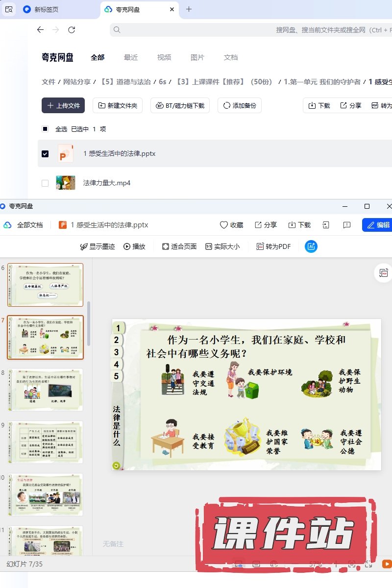The image size is (392, 588).
Task: Toggle 显示墨迹 ink display
Action: point(98,246)
